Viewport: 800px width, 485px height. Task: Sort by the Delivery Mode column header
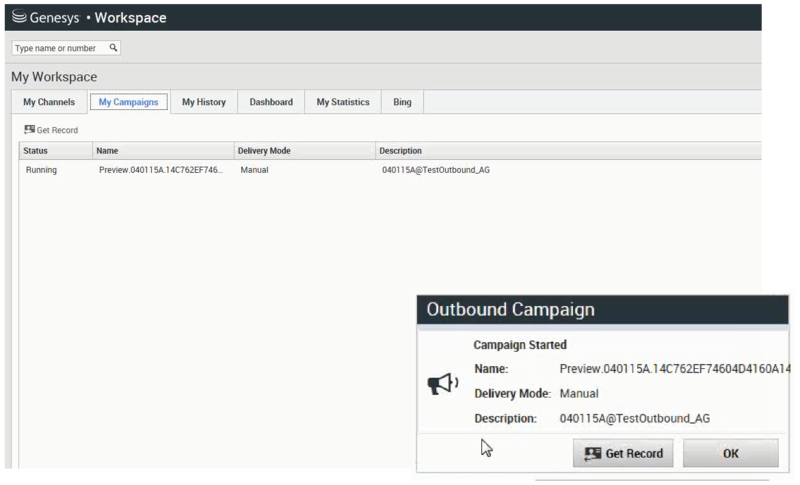[x=305, y=151]
